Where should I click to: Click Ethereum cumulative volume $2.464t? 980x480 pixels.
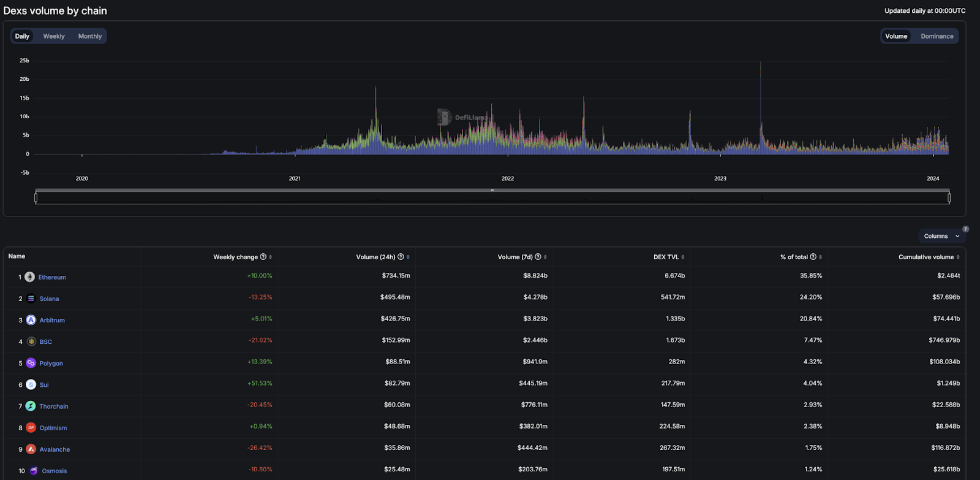point(949,276)
